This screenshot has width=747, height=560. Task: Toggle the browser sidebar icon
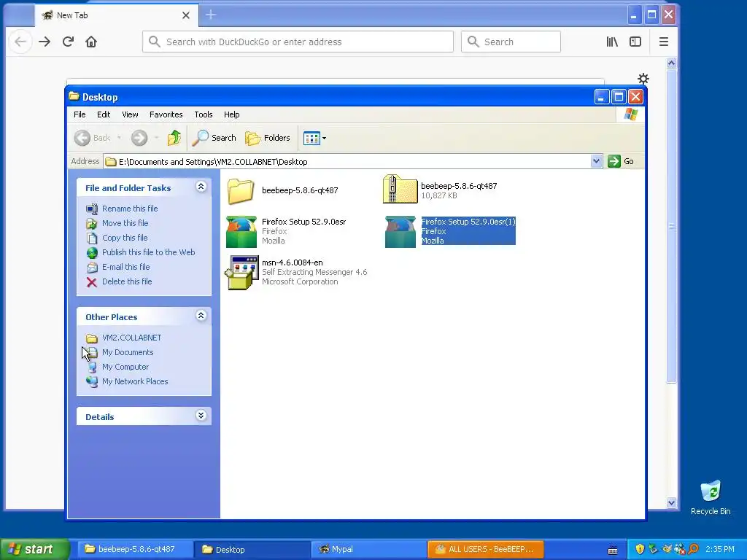tap(635, 42)
